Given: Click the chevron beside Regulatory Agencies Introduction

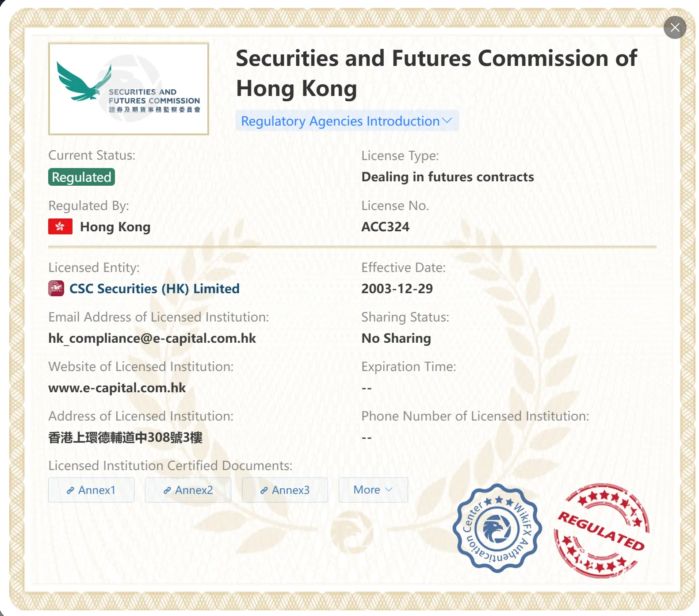Looking at the screenshot, I should point(447,121).
